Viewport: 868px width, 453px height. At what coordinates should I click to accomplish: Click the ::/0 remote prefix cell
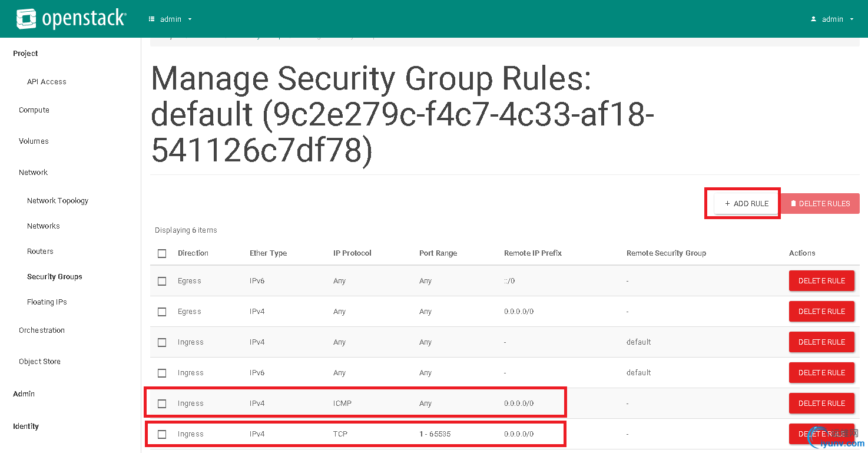509,281
